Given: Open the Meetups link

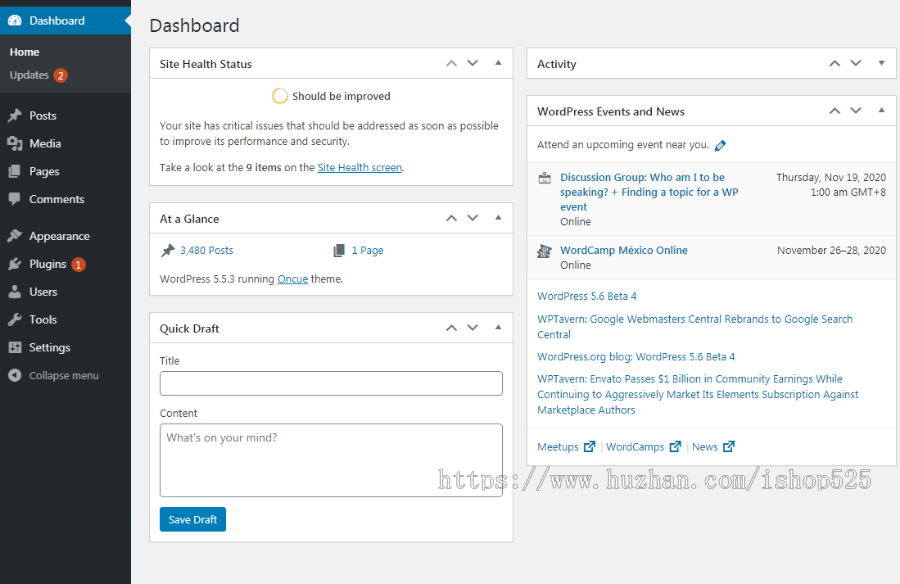Looking at the screenshot, I should pos(558,447).
